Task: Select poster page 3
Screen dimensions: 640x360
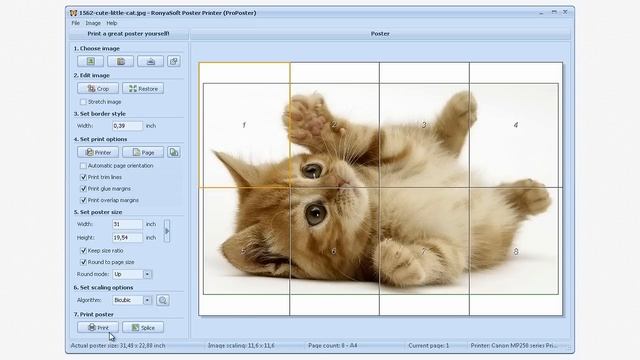Action: (424, 125)
